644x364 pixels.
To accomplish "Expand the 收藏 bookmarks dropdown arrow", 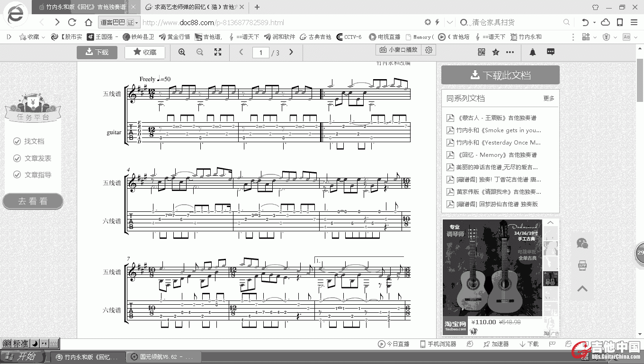I will (43, 37).
